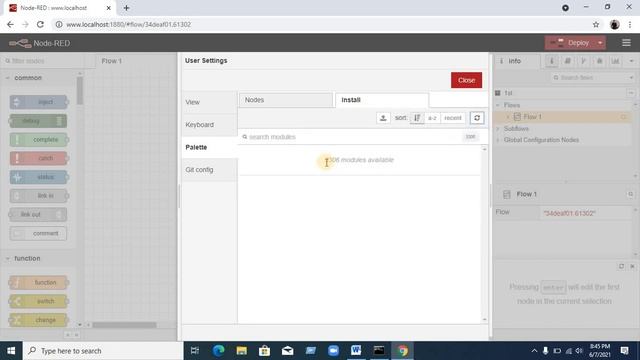Select the catch node in palette
The height and width of the screenshot is (360, 640).
click(38, 158)
